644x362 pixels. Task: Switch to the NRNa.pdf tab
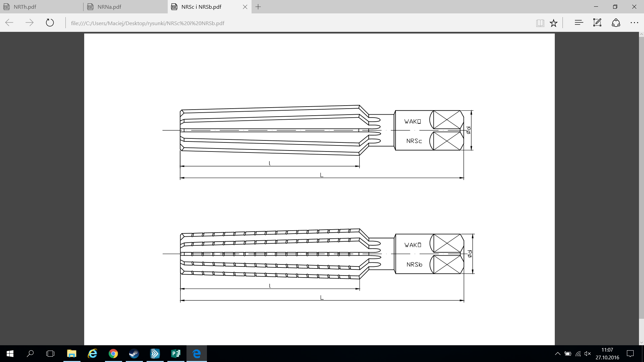pyautogui.click(x=125, y=7)
